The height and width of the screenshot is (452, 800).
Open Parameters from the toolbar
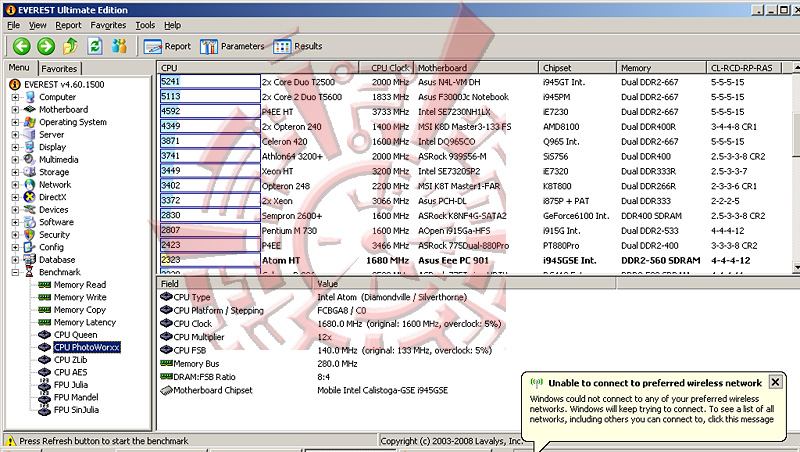[232, 46]
